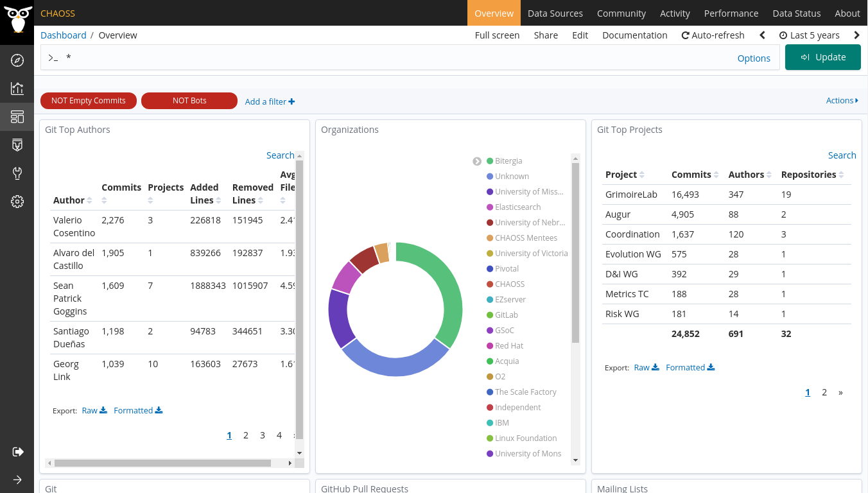Open the Dashboard icon in sidebar
Screen dimensions: 868x493
coord(17,117)
